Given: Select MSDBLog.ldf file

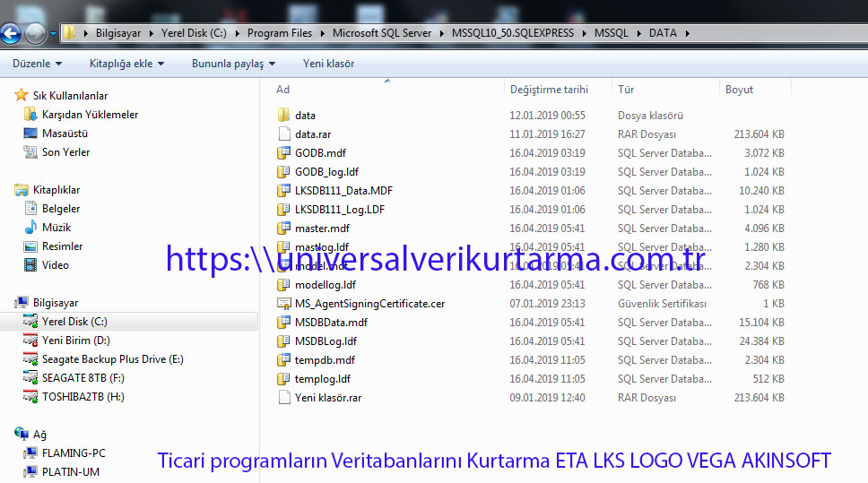Looking at the screenshot, I should pos(326,341).
